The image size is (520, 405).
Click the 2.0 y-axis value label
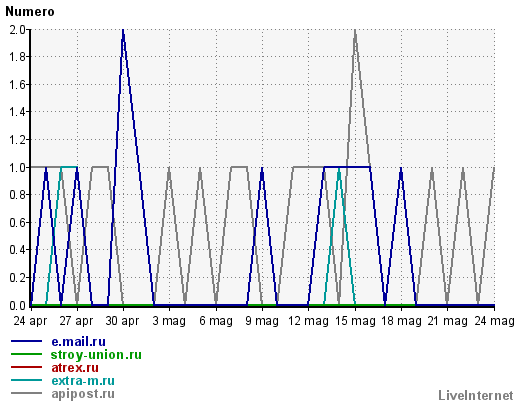coord(17,30)
